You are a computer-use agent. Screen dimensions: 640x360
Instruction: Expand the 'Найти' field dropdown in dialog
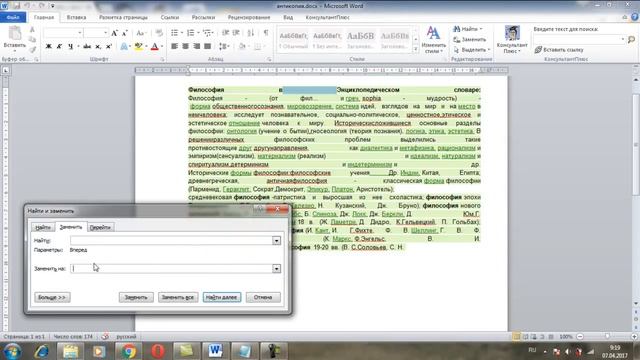276,241
